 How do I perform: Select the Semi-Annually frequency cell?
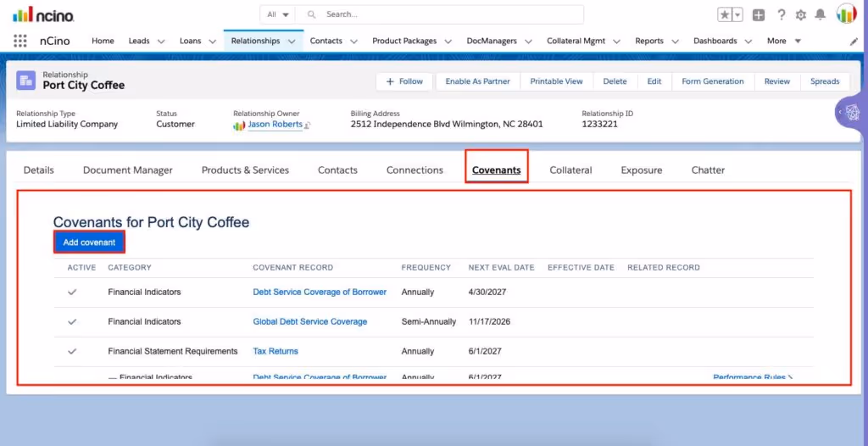pyautogui.click(x=429, y=321)
